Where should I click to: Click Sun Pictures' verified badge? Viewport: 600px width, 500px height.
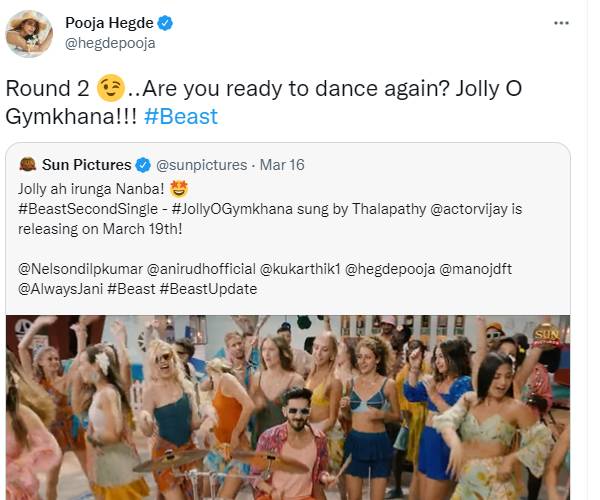[x=143, y=165]
